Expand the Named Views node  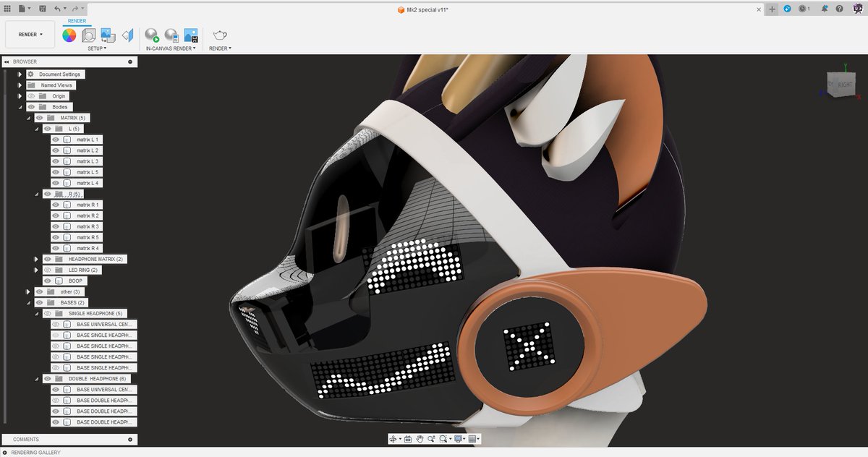coord(20,85)
